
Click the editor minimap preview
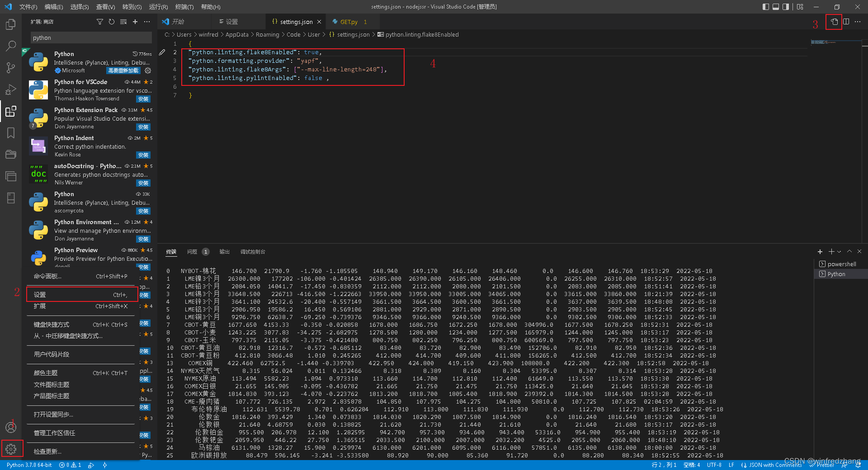pyautogui.click(x=835, y=42)
